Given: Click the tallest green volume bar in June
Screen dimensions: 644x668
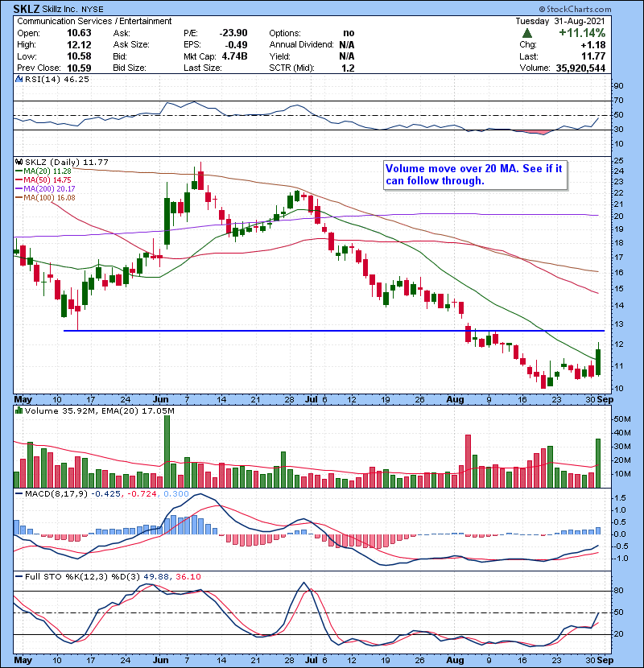Looking at the screenshot, I should click(x=167, y=452).
